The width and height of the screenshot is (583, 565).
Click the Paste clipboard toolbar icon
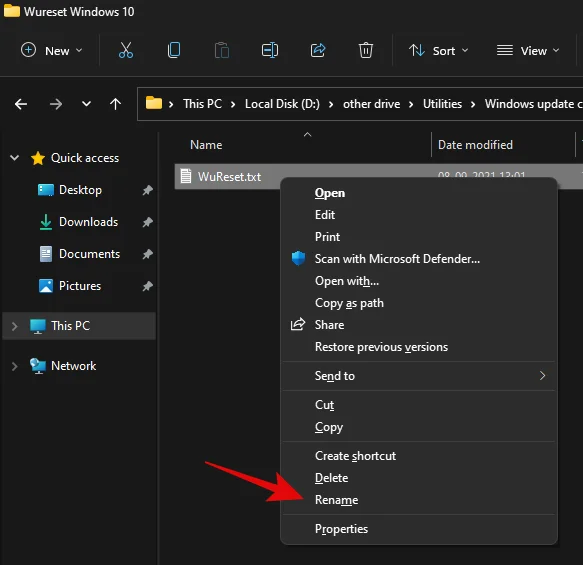pyautogui.click(x=222, y=50)
